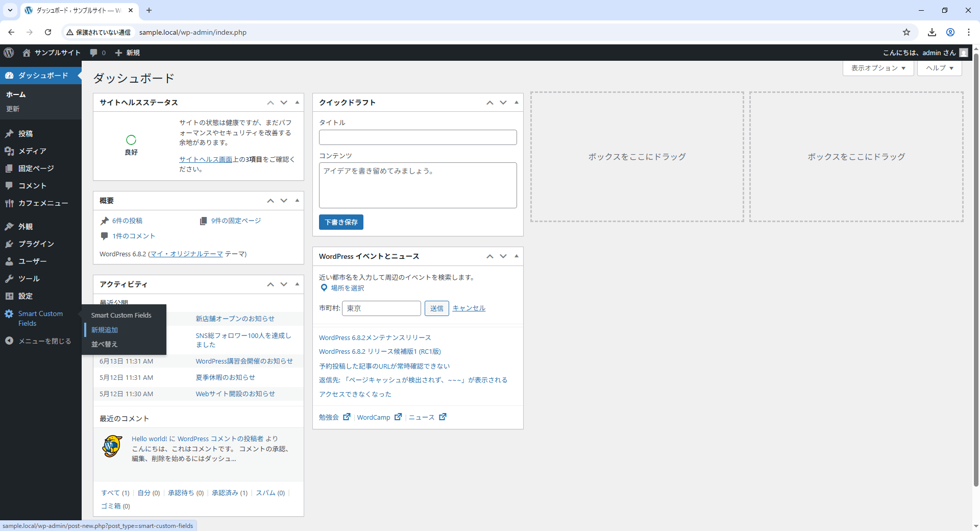Click the 送信 button for city
This screenshot has height=531, width=980.
point(437,308)
